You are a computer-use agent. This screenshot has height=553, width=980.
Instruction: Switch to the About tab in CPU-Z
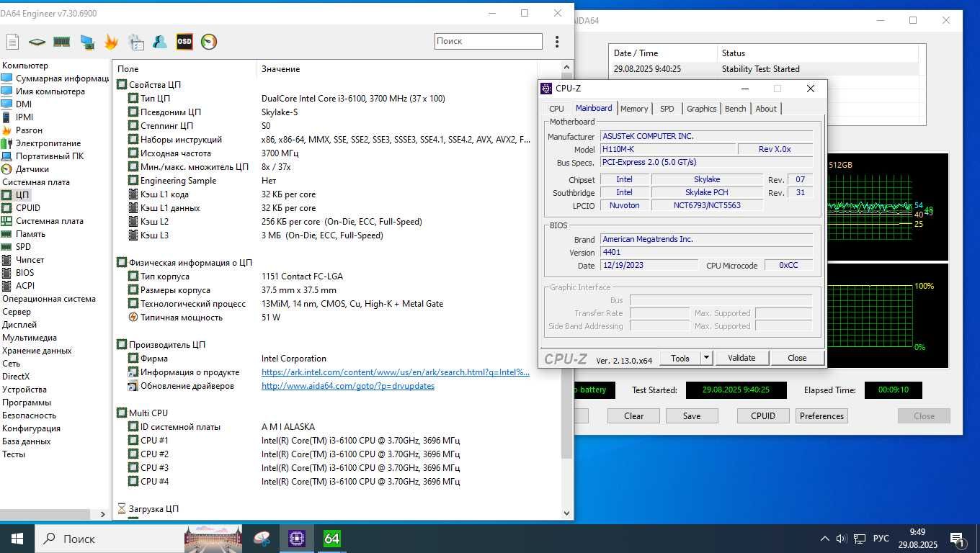pos(766,109)
